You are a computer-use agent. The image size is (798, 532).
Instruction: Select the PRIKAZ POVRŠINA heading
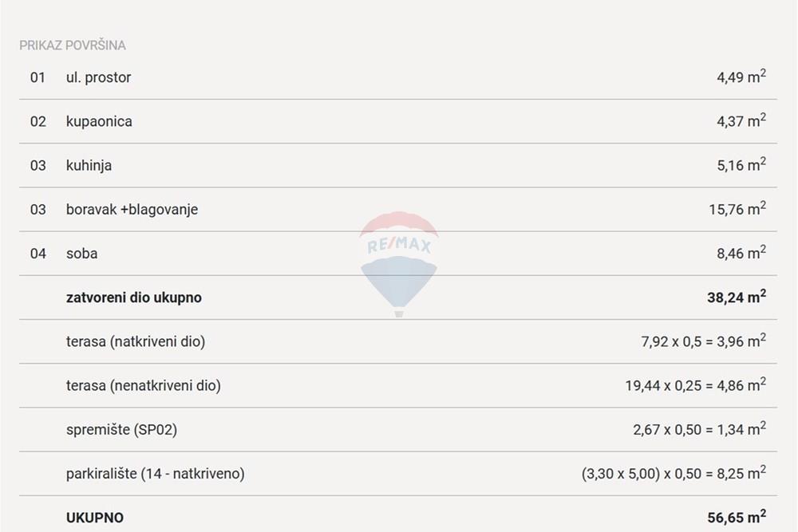click(73, 45)
